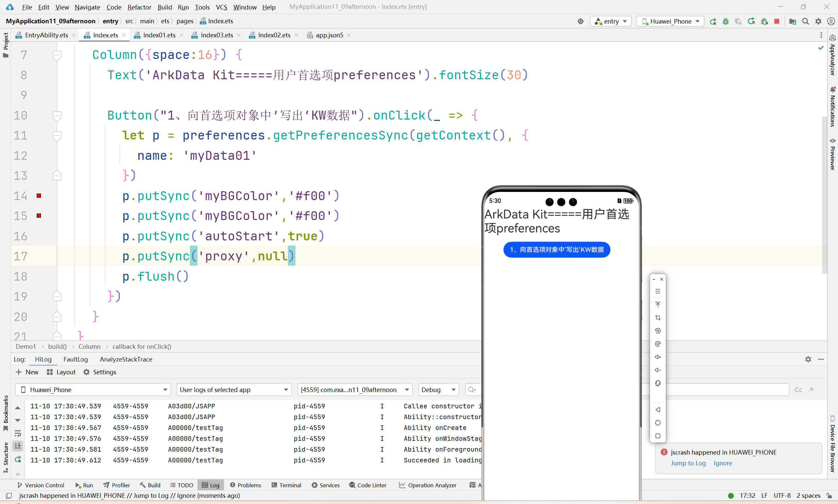Increase emulator volume
This screenshot has width=838, height=504.
[658, 357]
